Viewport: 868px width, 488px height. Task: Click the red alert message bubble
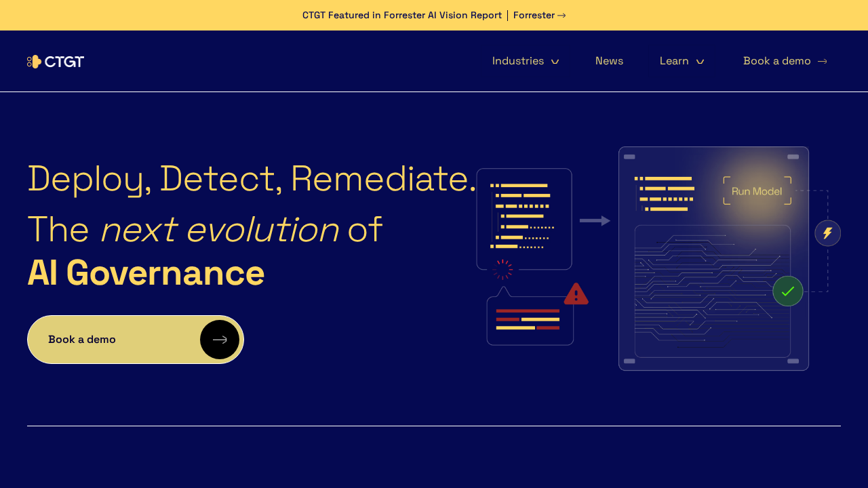(x=530, y=321)
